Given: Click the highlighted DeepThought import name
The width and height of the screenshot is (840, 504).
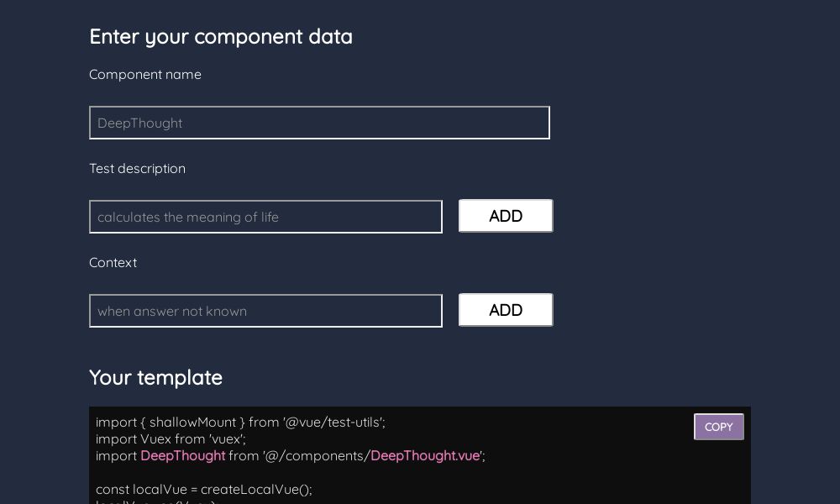Looking at the screenshot, I should click(183, 455).
